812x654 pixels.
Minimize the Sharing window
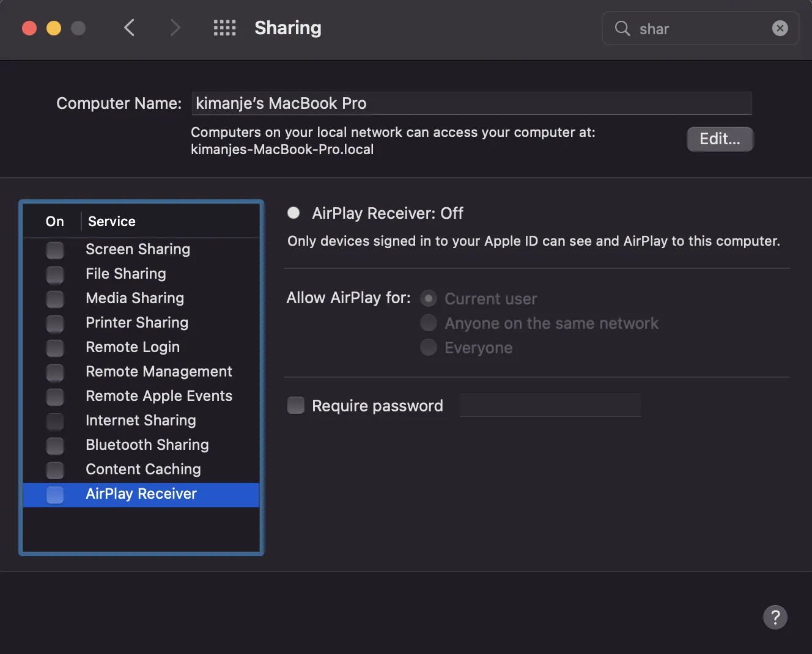coord(54,28)
